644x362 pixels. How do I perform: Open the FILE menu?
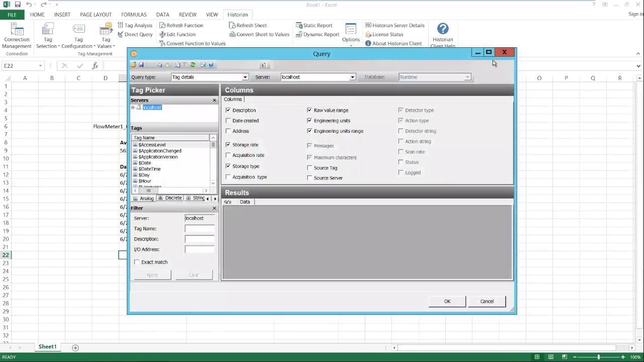(x=12, y=15)
